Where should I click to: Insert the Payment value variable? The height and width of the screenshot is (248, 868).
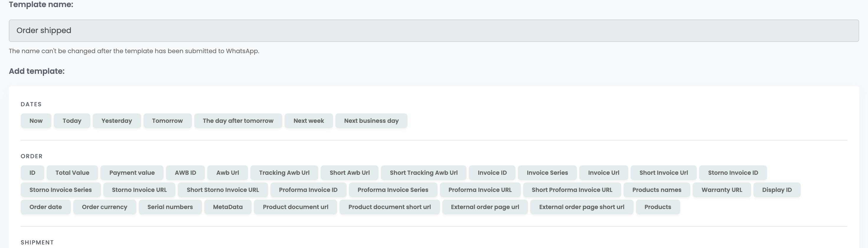[x=132, y=172]
